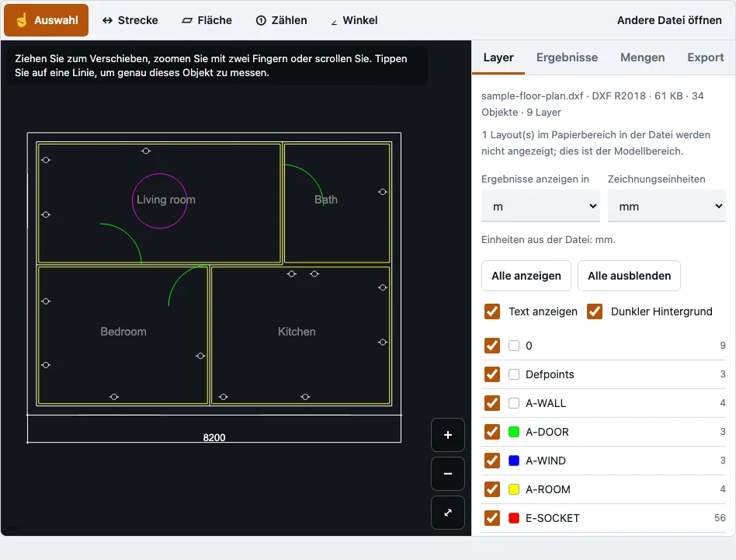Click the A-DOOR layer name
Image resolution: width=736 pixels, height=560 pixels.
(x=547, y=432)
